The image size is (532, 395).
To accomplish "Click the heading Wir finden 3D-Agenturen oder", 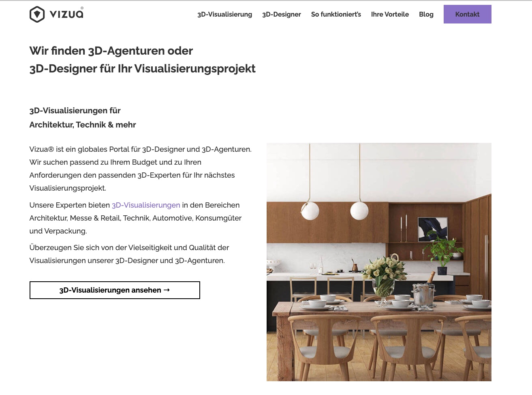I will click(x=111, y=51).
